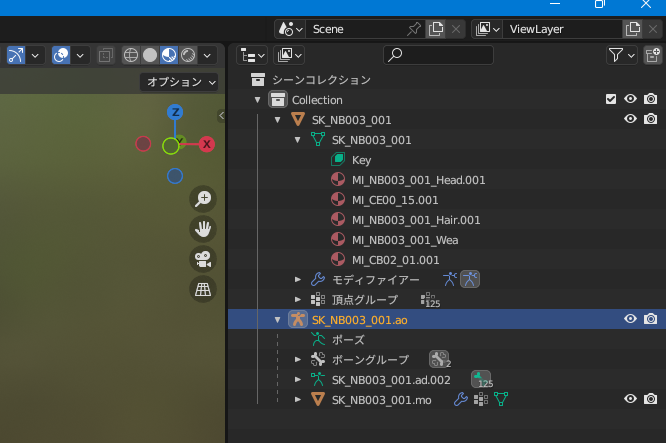Select シーンコレクション row
The width and height of the screenshot is (666, 443).
(x=447, y=80)
